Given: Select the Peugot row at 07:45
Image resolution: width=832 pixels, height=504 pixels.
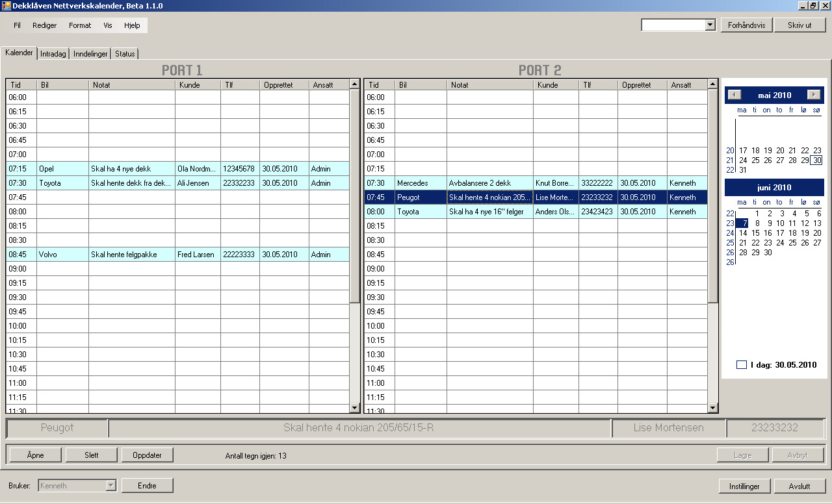Looking at the screenshot, I should tap(536, 197).
